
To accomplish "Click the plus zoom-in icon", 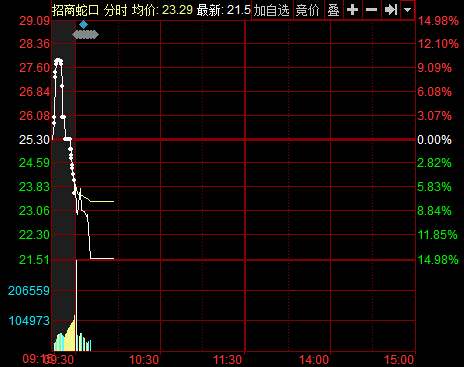I will click(x=352, y=10).
